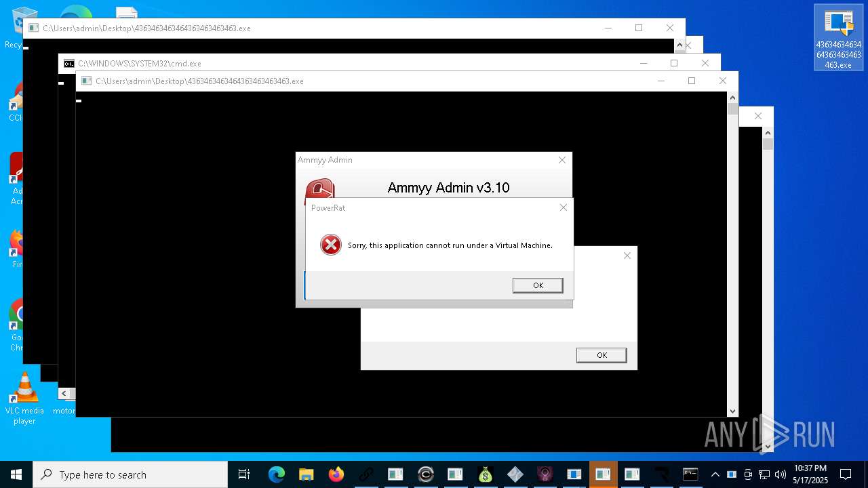
Task: Click the grey diamond app taskbar icon
Action: tap(515, 474)
